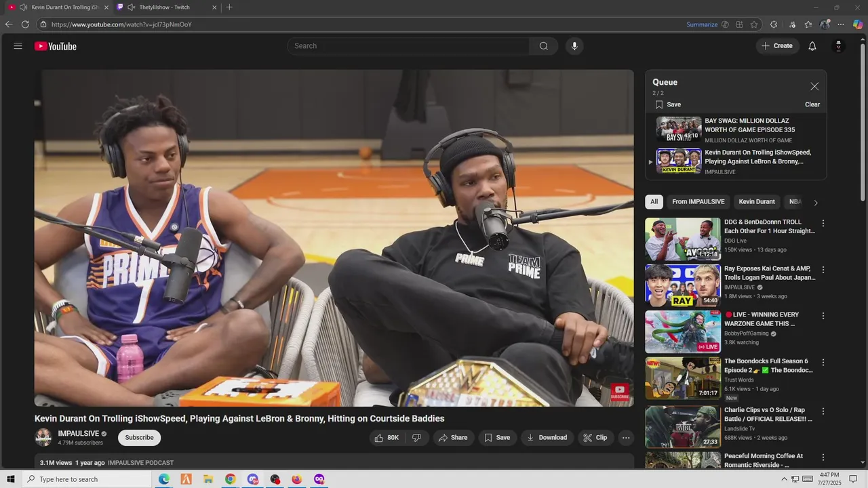Clear the queue
The width and height of the screenshot is (868, 488).
[x=812, y=104]
